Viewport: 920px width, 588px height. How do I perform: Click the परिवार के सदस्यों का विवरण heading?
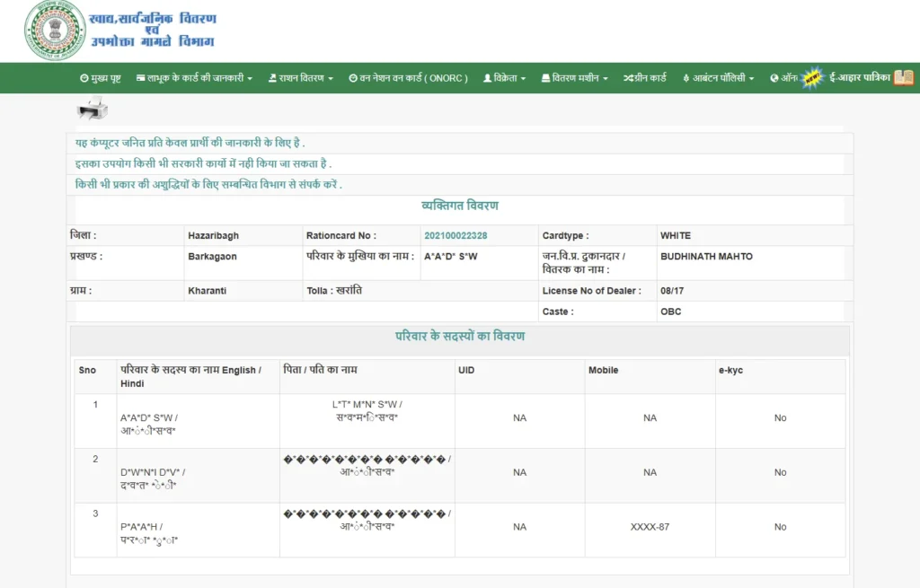click(x=460, y=337)
